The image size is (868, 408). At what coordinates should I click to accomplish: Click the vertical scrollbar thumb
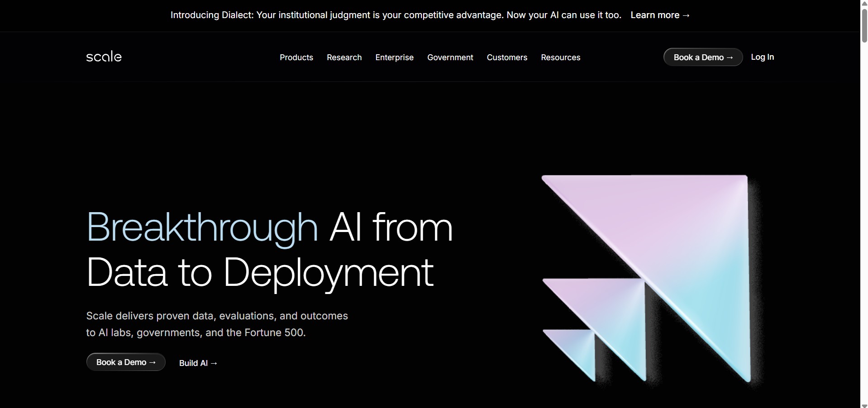point(864,25)
